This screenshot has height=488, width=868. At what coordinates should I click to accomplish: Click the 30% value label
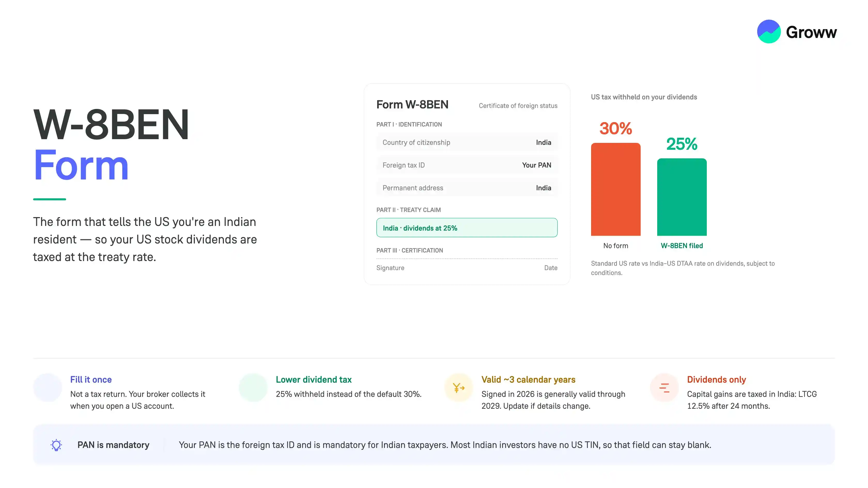pyautogui.click(x=616, y=128)
